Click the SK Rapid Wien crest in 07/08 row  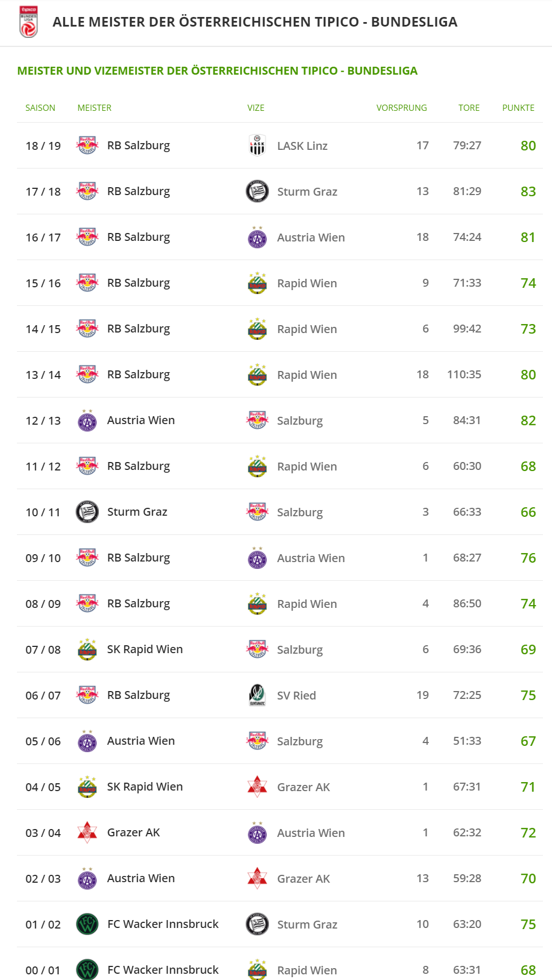88,649
